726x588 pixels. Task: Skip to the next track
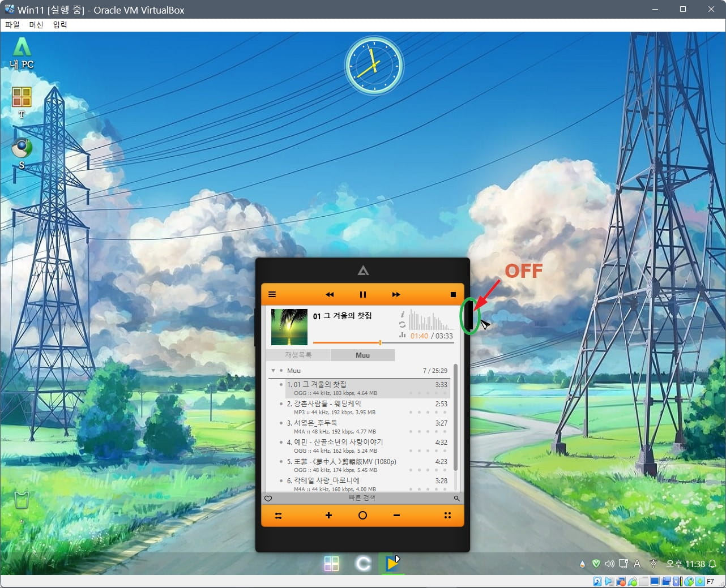396,294
